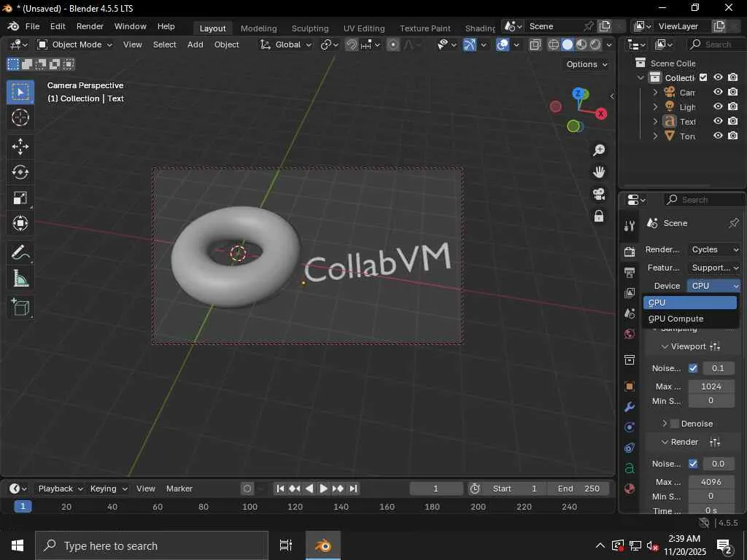Screen dimensions: 747x560
Task: Enable the viewport Denoise checkbox
Action: click(x=675, y=424)
